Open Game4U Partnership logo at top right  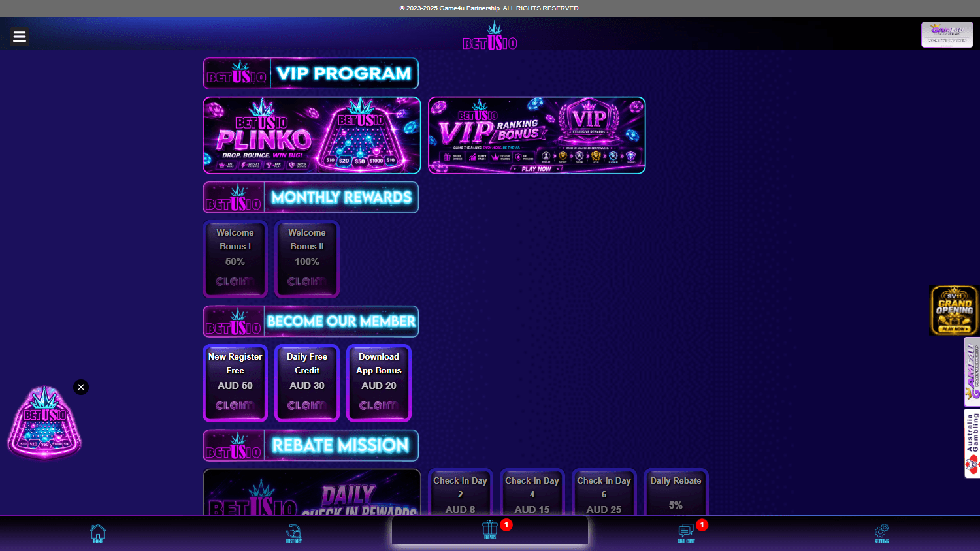click(x=947, y=35)
